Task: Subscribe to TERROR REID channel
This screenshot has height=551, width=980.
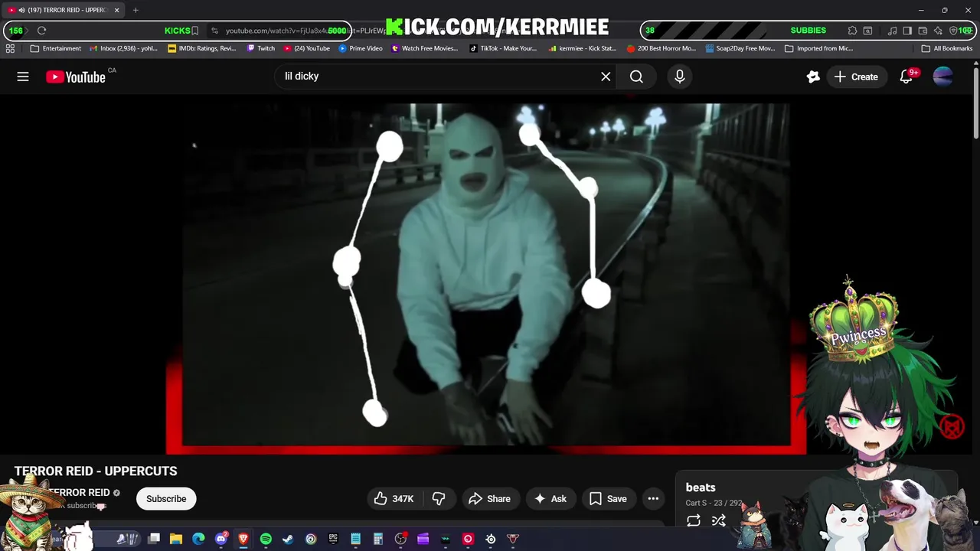Action: pos(166,499)
